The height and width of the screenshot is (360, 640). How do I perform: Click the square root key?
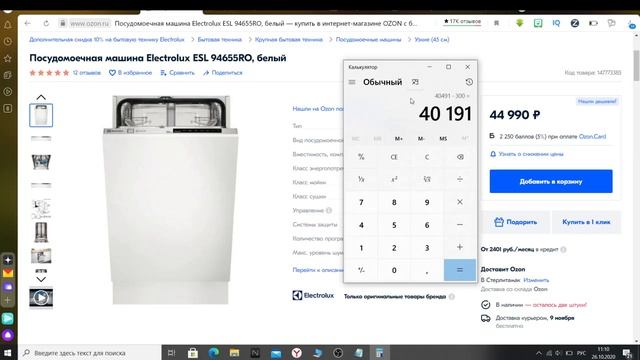(427, 179)
